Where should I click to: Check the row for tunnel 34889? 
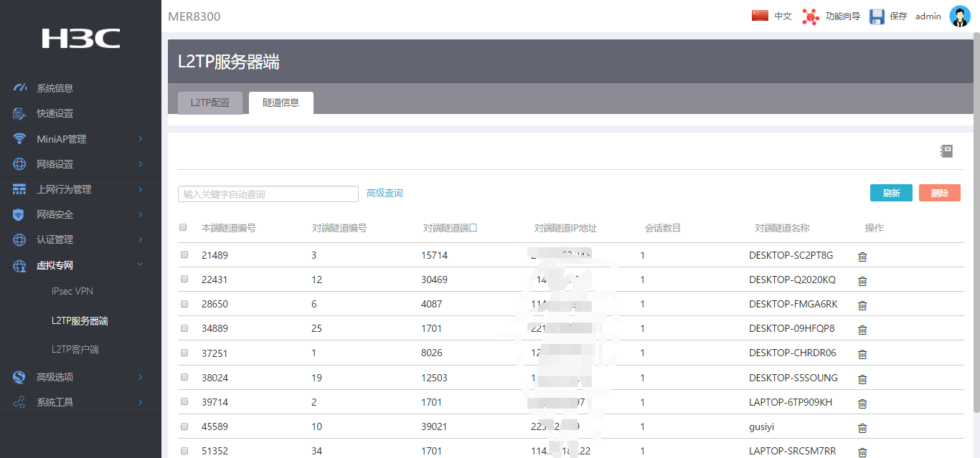(184, 328)
